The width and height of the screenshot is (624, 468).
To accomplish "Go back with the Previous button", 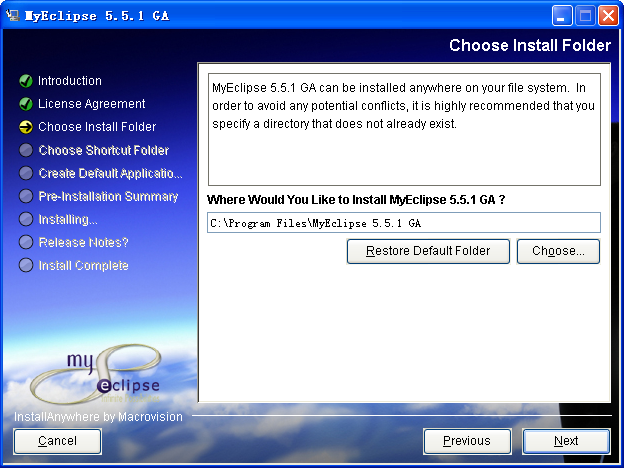I will [467, 441].
